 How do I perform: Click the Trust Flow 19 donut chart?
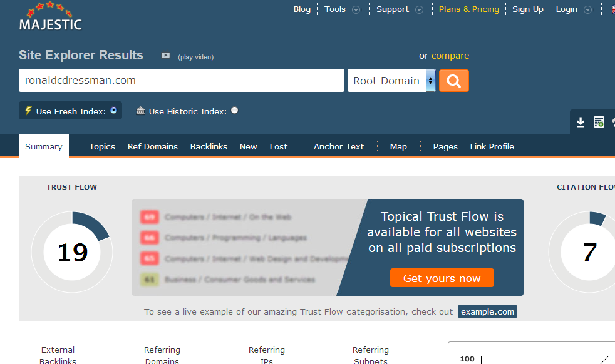[x=72, y=252]
